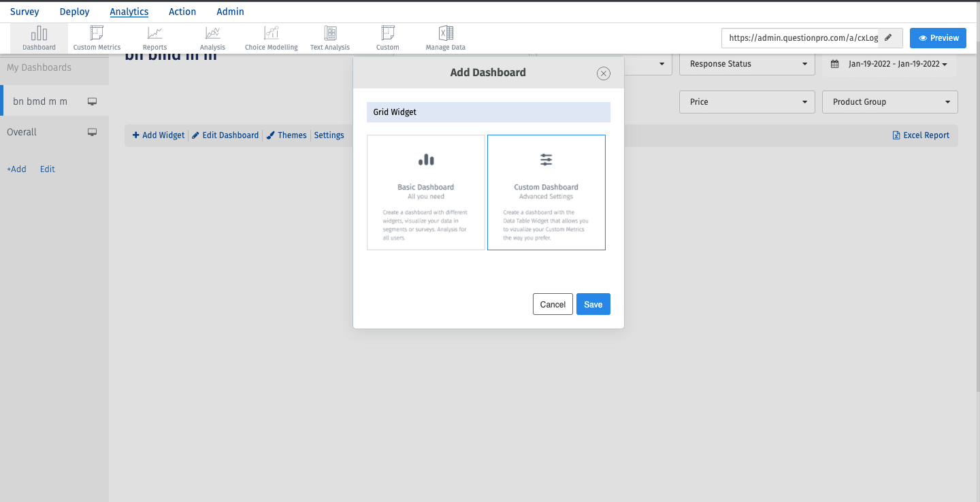Switch to the Analytics menu
Viewport: 980px width, 502px height.
pos(129,12)
